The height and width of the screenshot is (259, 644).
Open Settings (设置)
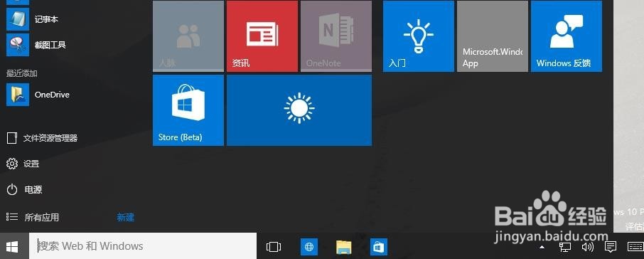23,164
